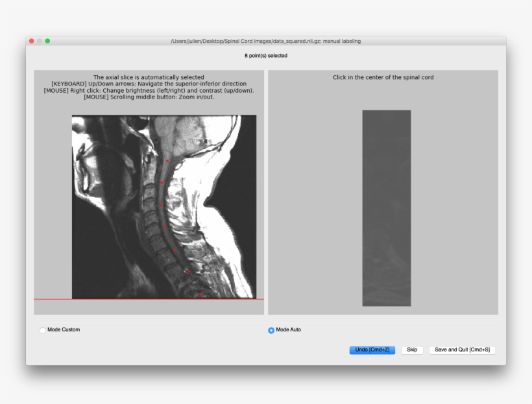Skip the current vertebral label
The width and height of the screenshot is (532, 404).
[412, 350]
